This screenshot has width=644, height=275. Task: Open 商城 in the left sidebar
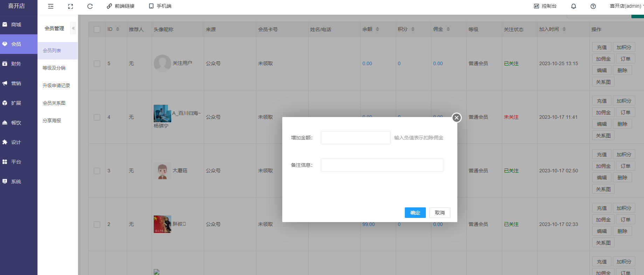[x=19, y=25]
